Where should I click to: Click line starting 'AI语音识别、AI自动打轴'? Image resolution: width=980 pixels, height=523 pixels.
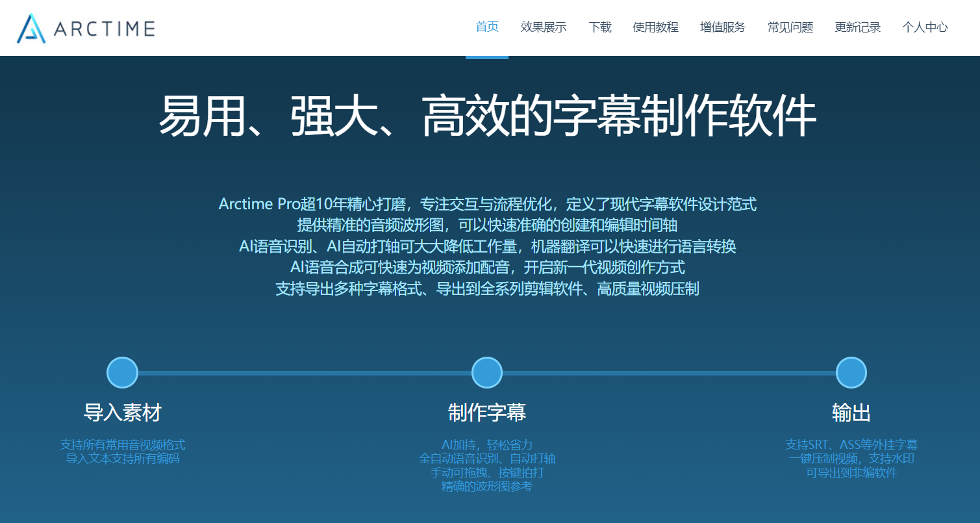[x=488, y=247]
